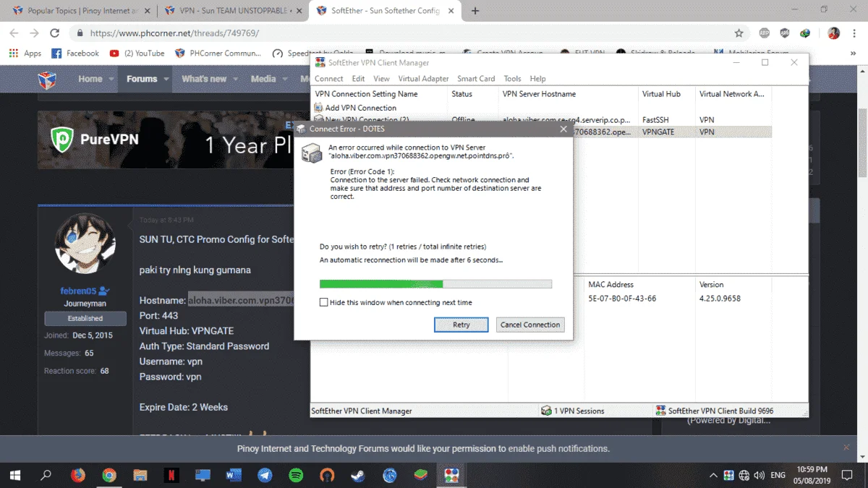Click the PureVPN banner logo

tap(95, 139)
